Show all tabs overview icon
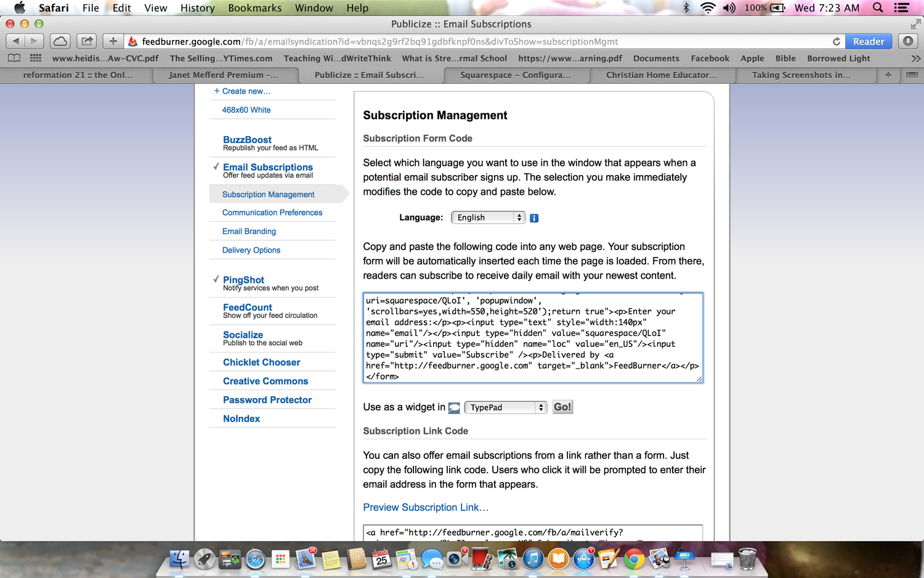 [x=912, y=75]
